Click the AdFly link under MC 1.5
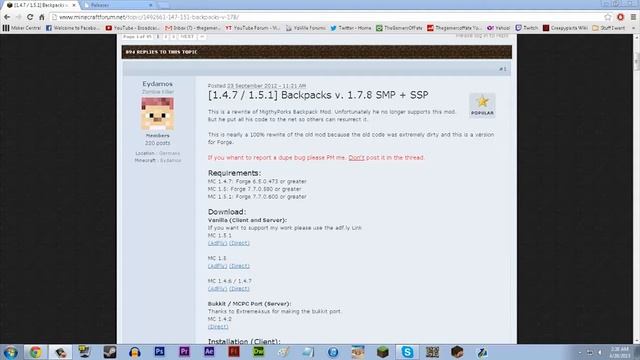The width and height of the screenshot is (640, 360). pos(218,266)
